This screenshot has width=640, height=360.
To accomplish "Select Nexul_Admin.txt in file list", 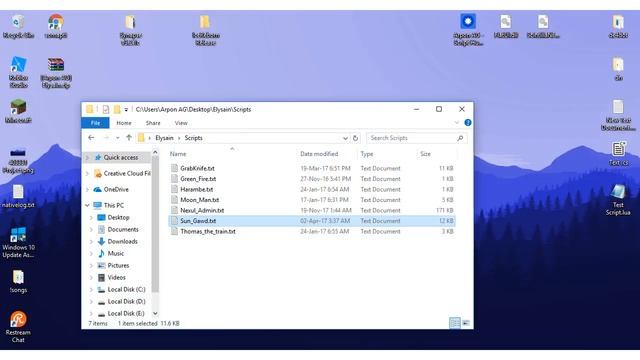I will 312,210.
